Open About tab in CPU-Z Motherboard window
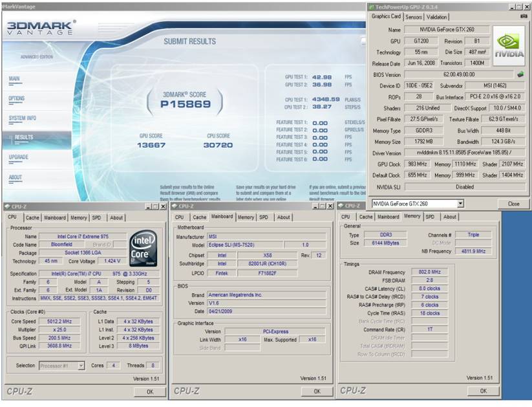This screenshot has height=407, width=532. pos(283,217)
